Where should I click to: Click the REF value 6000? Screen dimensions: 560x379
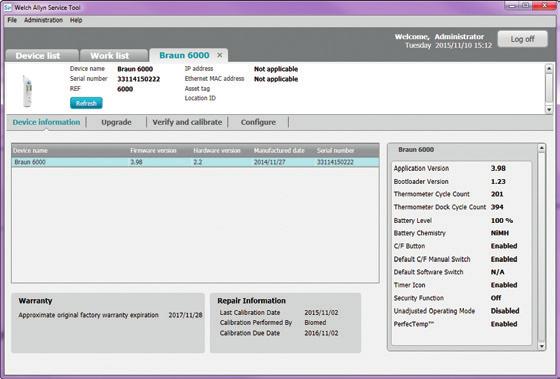pyautogui.click(x=125, y=89)
